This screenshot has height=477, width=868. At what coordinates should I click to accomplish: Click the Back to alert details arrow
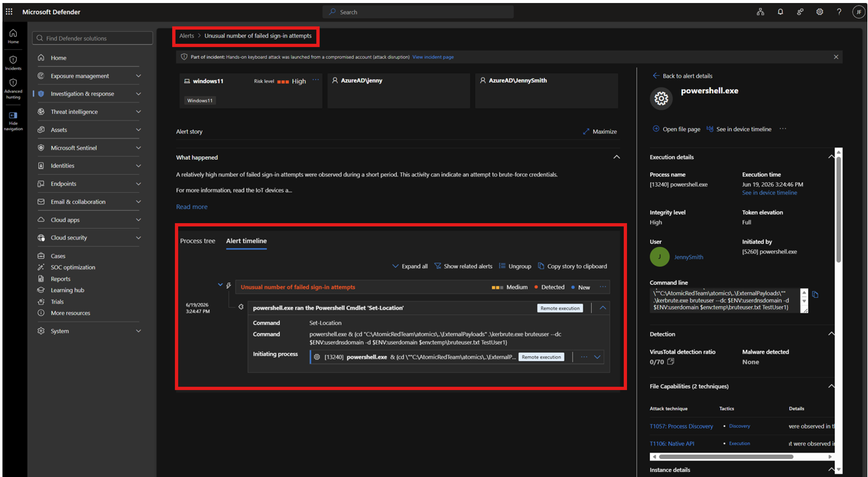point(656,76)
